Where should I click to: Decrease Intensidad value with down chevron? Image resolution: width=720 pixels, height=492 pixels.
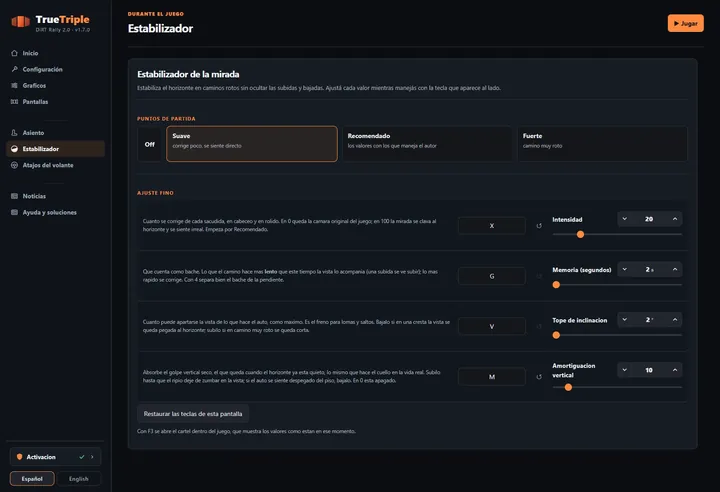click(624, 219)
